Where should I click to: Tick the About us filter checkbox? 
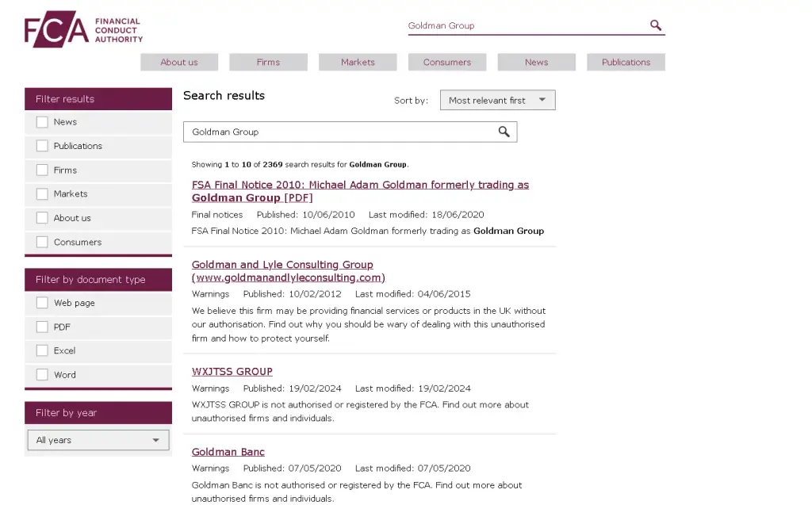pos(42,218)
